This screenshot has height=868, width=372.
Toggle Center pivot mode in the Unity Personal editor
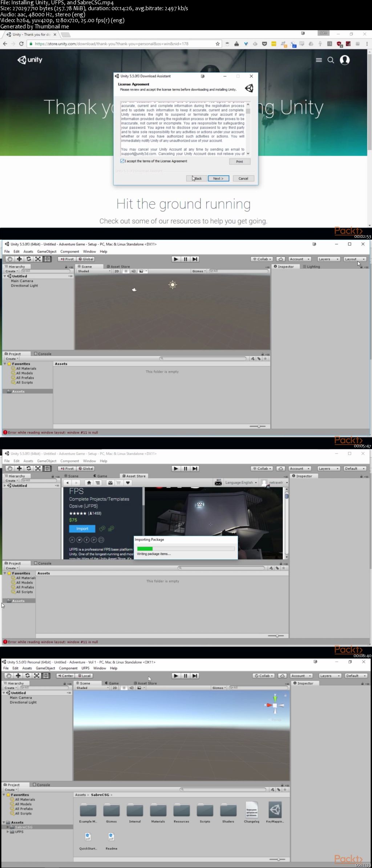65,676
